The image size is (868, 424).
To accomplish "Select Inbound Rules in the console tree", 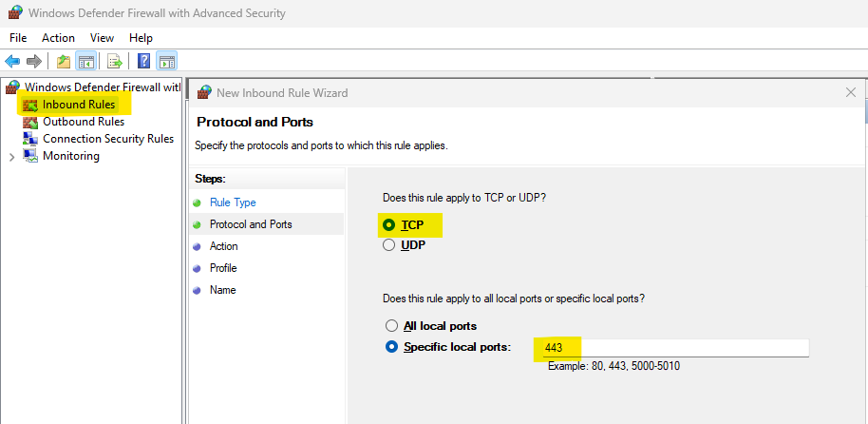I will (79, 105).
